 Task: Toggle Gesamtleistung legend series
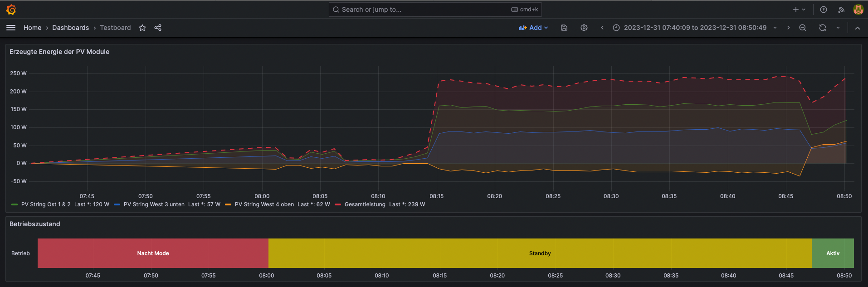click(x=365, y=204)
